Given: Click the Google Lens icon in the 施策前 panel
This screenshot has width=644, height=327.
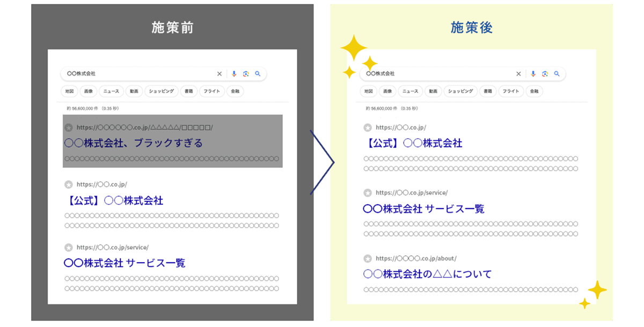Looking at the screenshot, I should click(x=246, y=74).
